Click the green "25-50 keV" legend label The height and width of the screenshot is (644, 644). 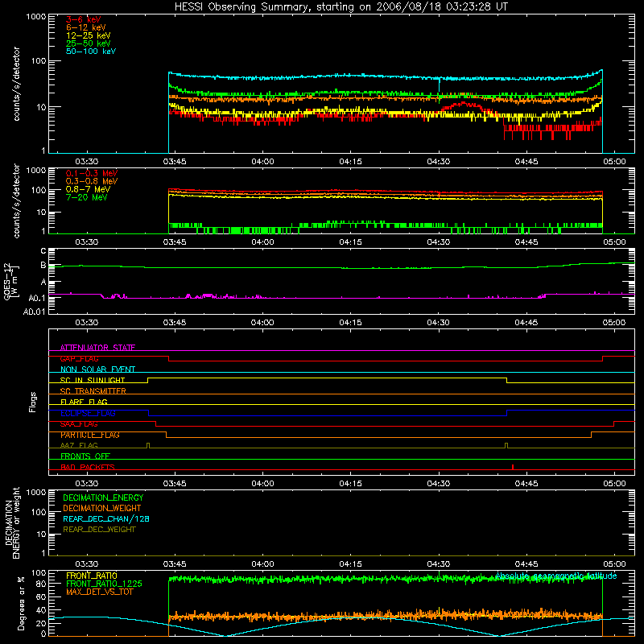tap(89, 43)
